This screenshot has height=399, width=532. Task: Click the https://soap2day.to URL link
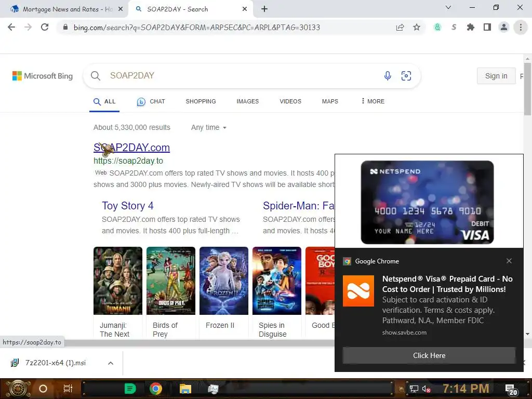click(128, 161)
